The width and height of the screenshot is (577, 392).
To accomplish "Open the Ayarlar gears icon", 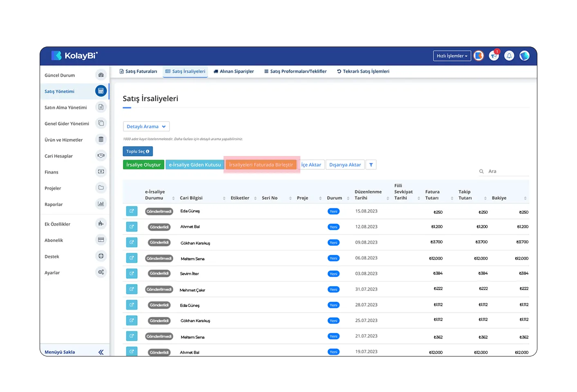I will click(101, 272).
